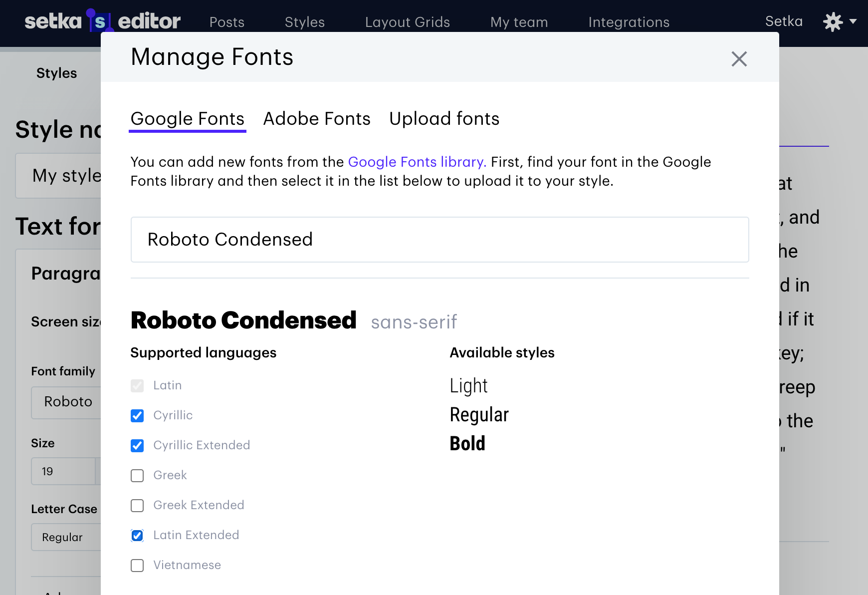The height and width of the screenshot is (595, 868).
Task: Switch to the Adobe Fonts tab
Action: click(x=317, y=119)
